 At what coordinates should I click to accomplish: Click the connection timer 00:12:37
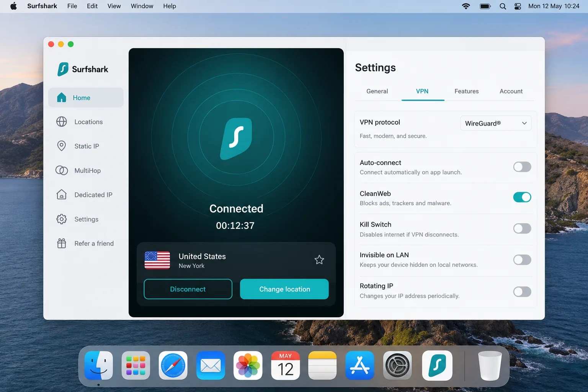point(235,225)
